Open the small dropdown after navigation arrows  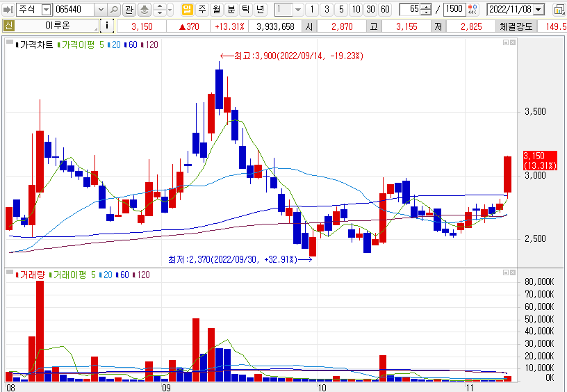(x=170, y=10)
